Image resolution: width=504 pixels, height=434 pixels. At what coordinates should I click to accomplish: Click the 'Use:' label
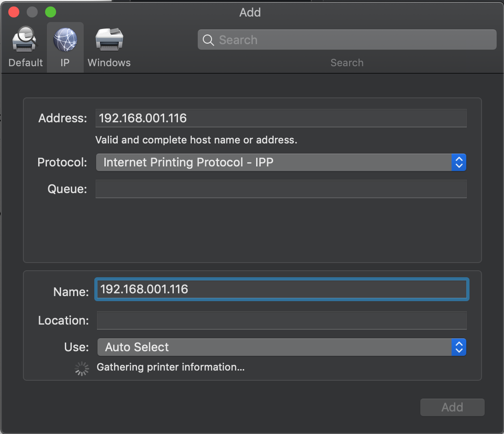click(76, 347)
